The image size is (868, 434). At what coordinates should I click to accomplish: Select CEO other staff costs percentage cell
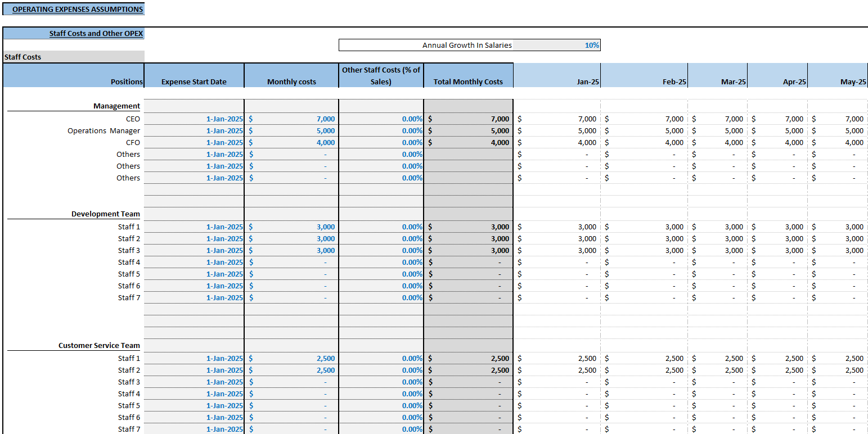tap(381, 119)
